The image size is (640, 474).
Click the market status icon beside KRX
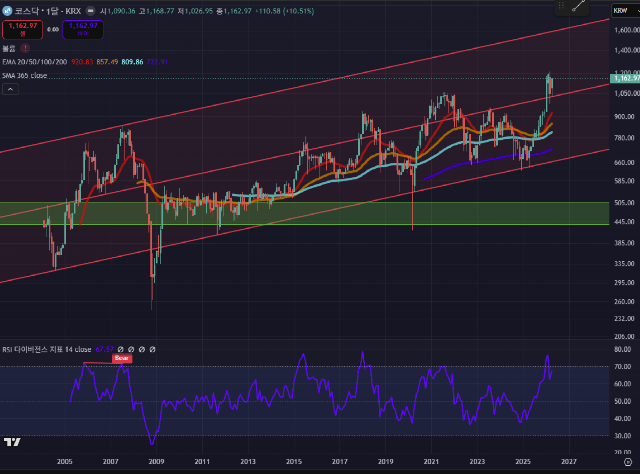tap(91, 11)
